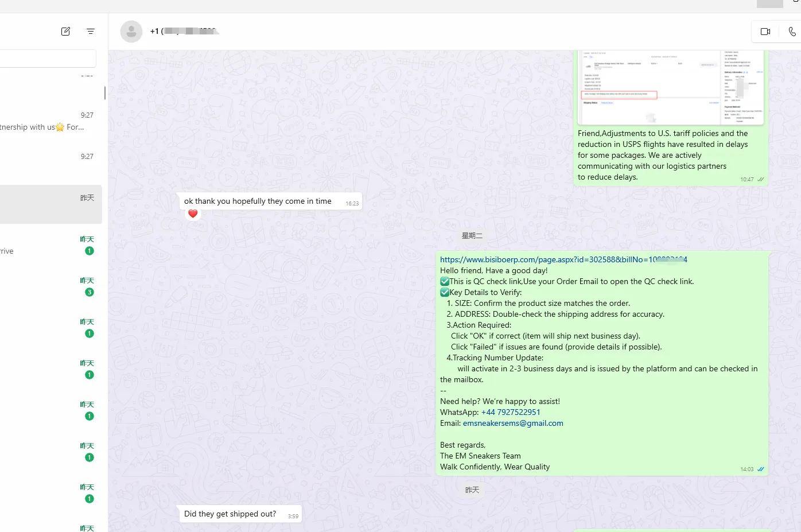
Task: Open the contact's profile avatar
Action: click(131, 32)
